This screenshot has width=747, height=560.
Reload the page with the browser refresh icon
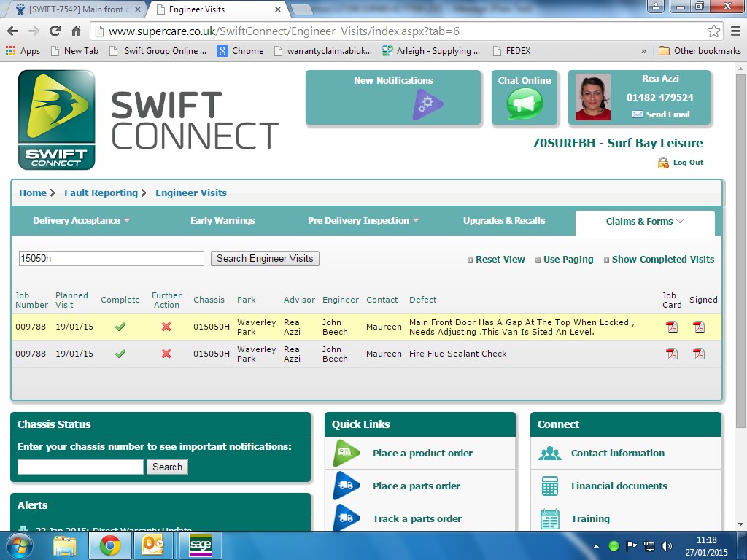pos(55,31)
